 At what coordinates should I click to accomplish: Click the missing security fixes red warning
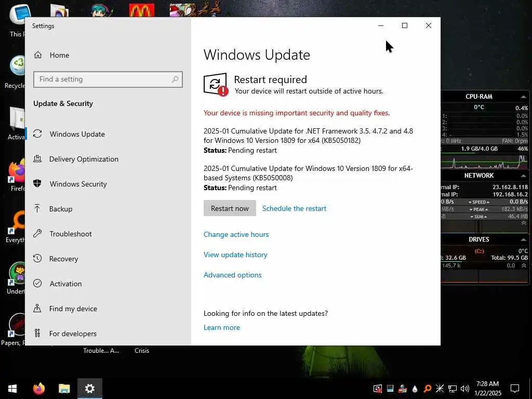297,113
